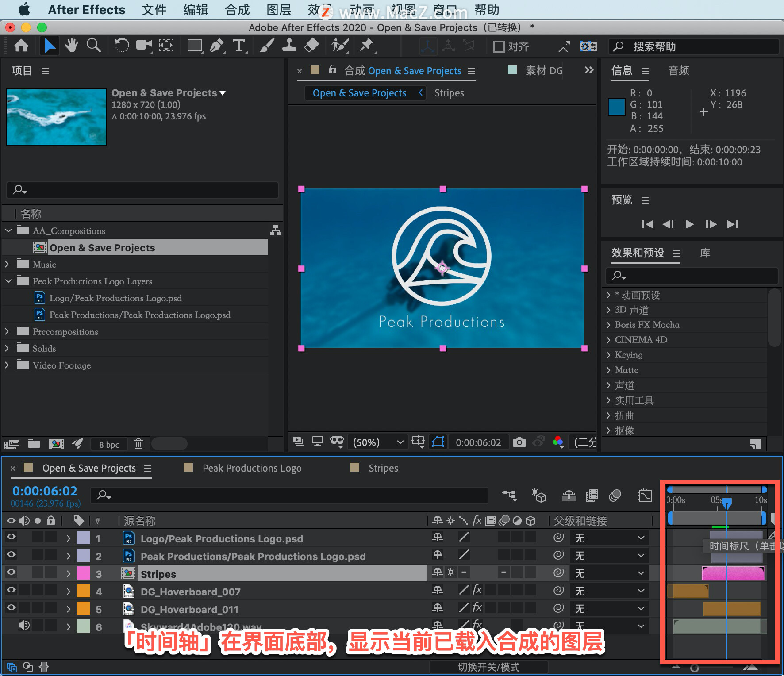784x676 pixels.
Task: Select the Rotation tool
Action: (122, 46)
